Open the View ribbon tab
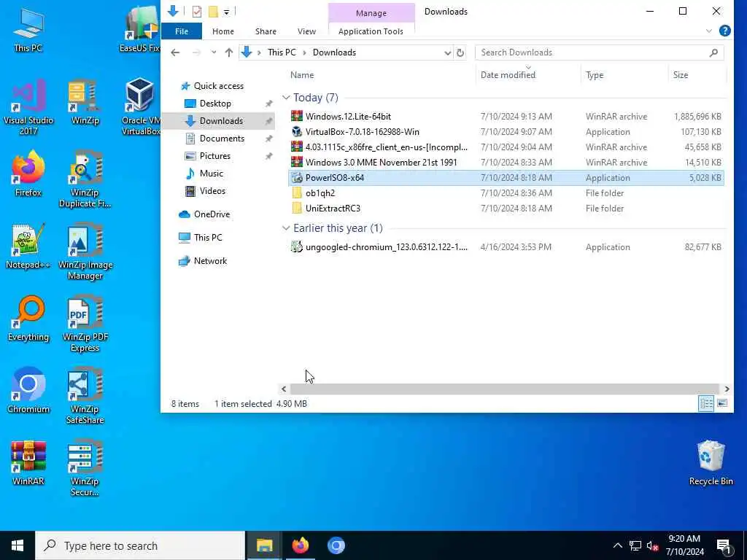This screenshot has height=560, width=747. [307, 31]
